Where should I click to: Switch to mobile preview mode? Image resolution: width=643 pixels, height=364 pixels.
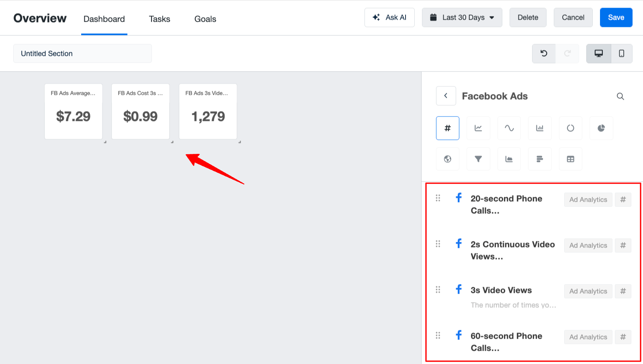[621, 53]
